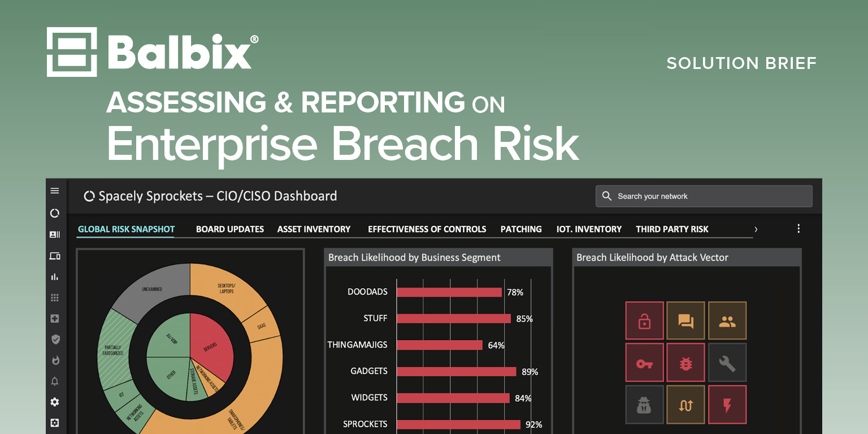The image size is (868, 434).
Task: Expand more tabs with the right chevron
Action: coord(756,229)
